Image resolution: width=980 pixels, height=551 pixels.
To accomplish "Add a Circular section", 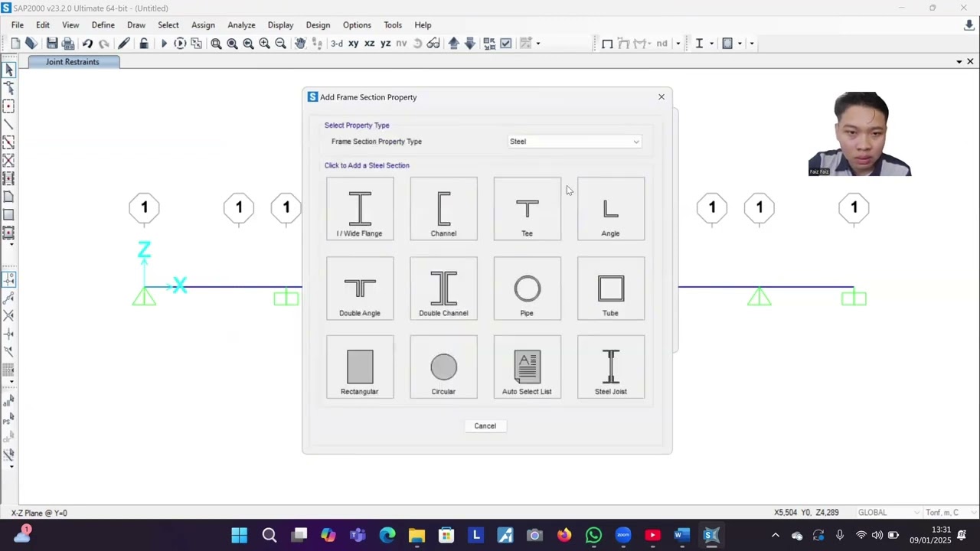I will (443, 367).
